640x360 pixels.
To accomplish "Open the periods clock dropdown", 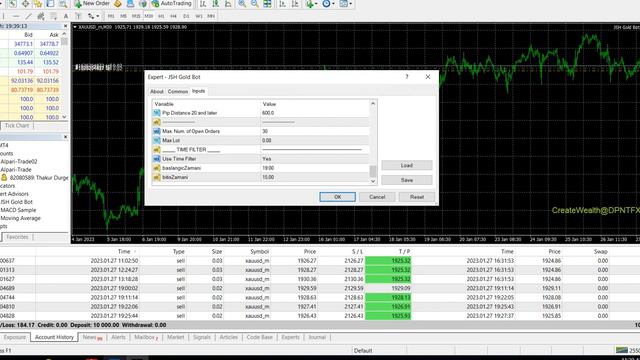I will tap(328, 4).
